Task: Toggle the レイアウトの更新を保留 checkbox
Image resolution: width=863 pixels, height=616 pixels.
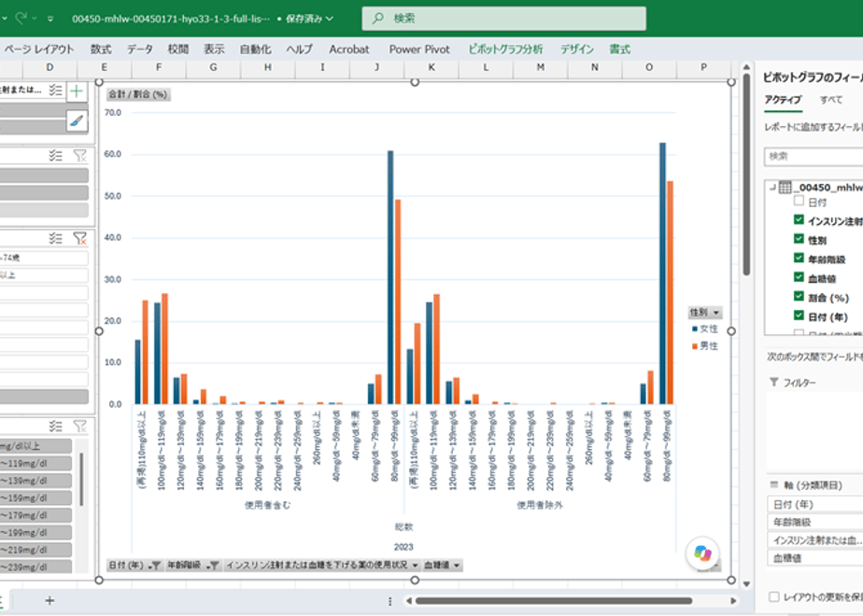Action: 774,596
